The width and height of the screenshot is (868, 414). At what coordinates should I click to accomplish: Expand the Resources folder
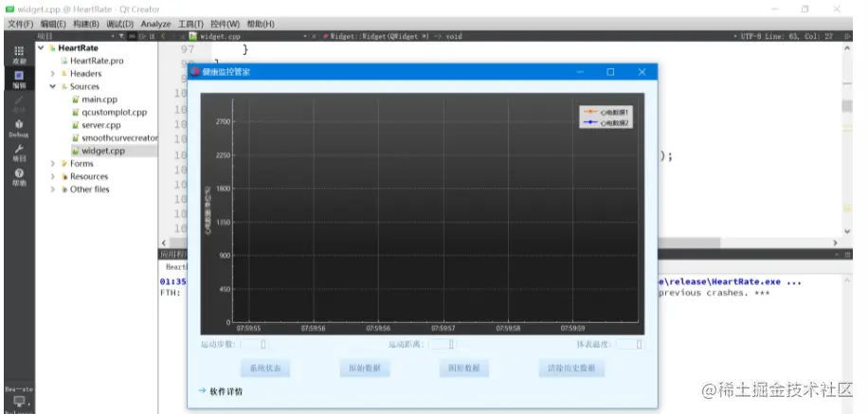[52, 176]
